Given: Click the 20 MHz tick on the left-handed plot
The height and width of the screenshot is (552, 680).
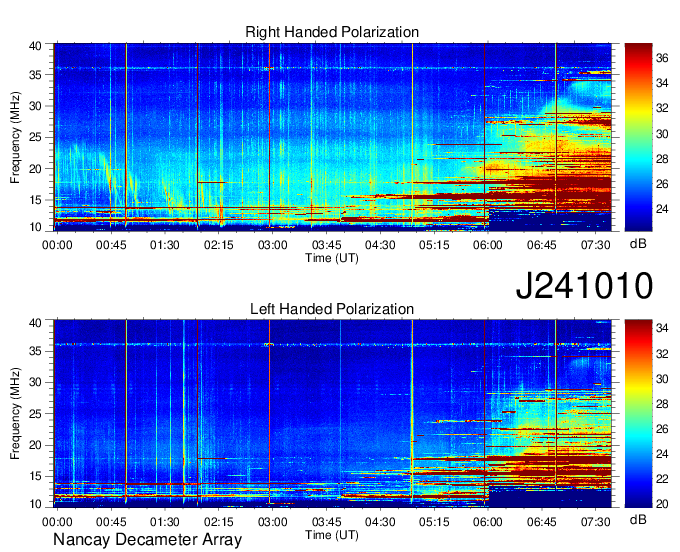Looking at the screenshot, I should tap(35, 445).
